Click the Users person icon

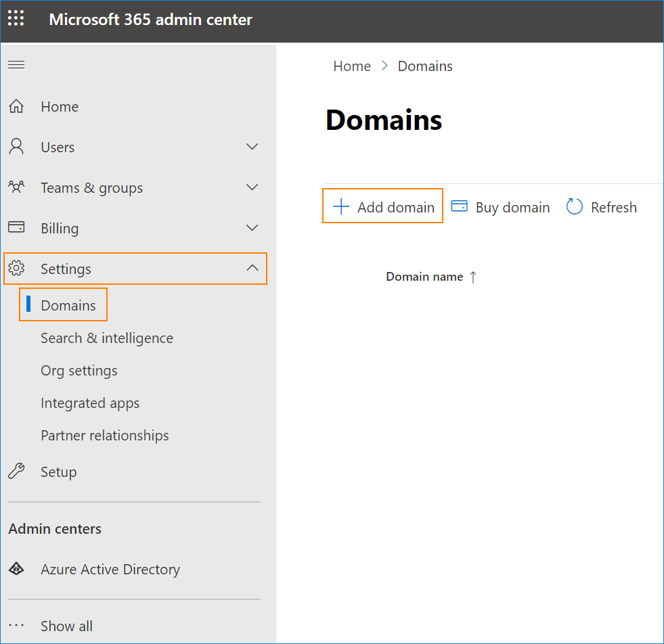pyautogui.click(x=16, y=146)
